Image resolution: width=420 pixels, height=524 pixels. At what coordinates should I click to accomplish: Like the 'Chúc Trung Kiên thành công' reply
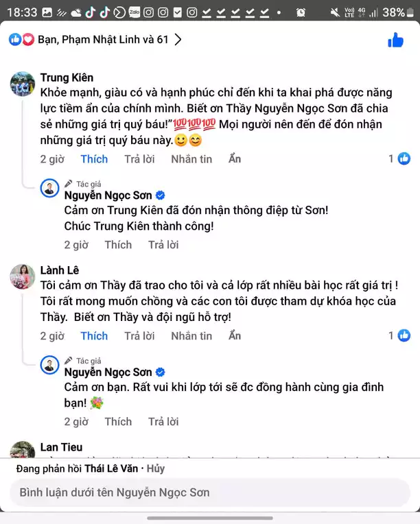(x=118, y=245)
